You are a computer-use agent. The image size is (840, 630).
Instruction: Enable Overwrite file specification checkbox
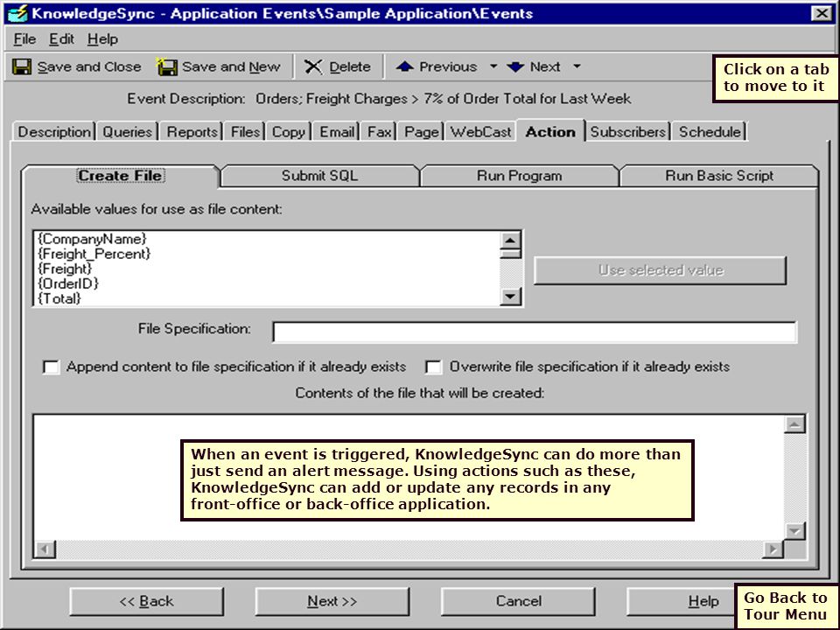[x=433, y=367]
